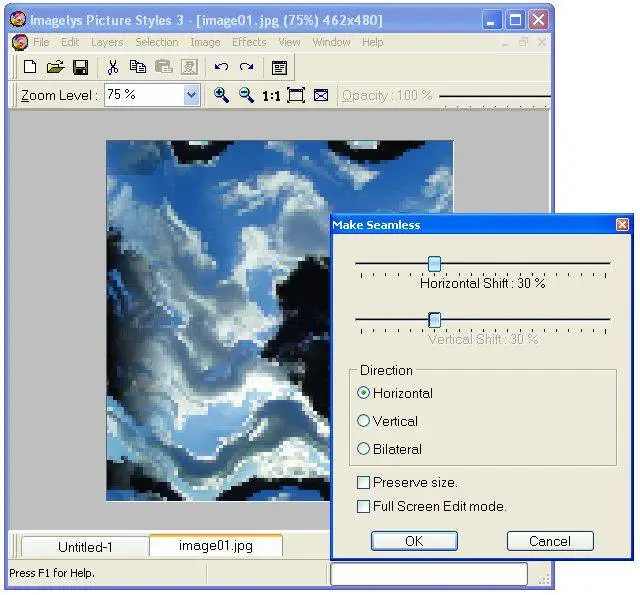Image resolution: width=640 pixels, height=595 pixels.
Task: Select the Vertical direction radio button
Action: click(x=363, y=421)
